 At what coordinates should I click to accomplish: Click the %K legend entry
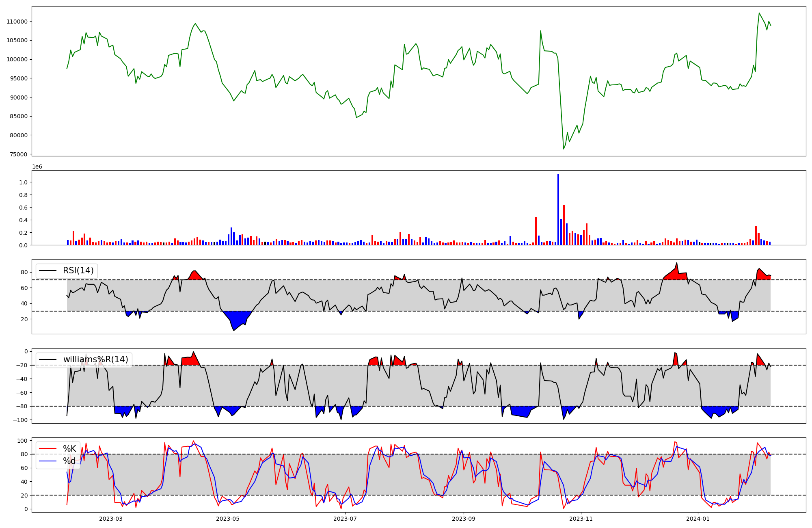tap(69, 448)
